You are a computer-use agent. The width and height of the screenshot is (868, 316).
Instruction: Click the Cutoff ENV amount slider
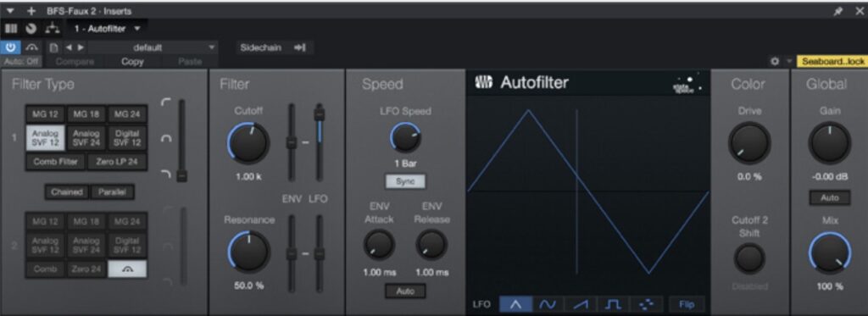tap(292, 142)
